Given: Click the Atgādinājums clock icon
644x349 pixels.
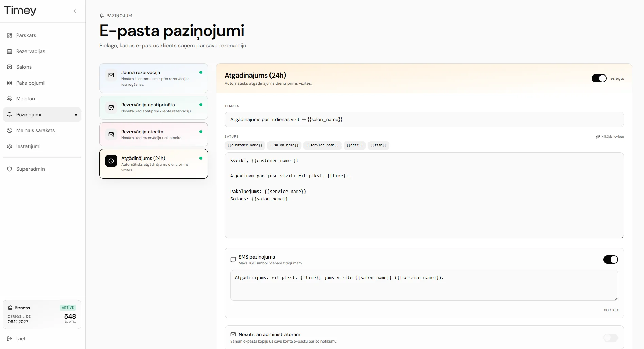Looking at the screenshot, I should pos(111,161).
